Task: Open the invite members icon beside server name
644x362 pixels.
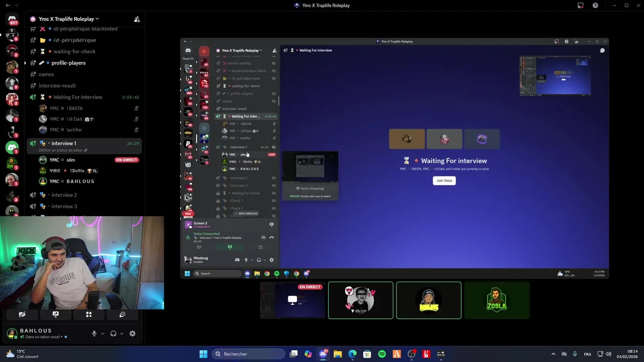Action: [137, 19]
